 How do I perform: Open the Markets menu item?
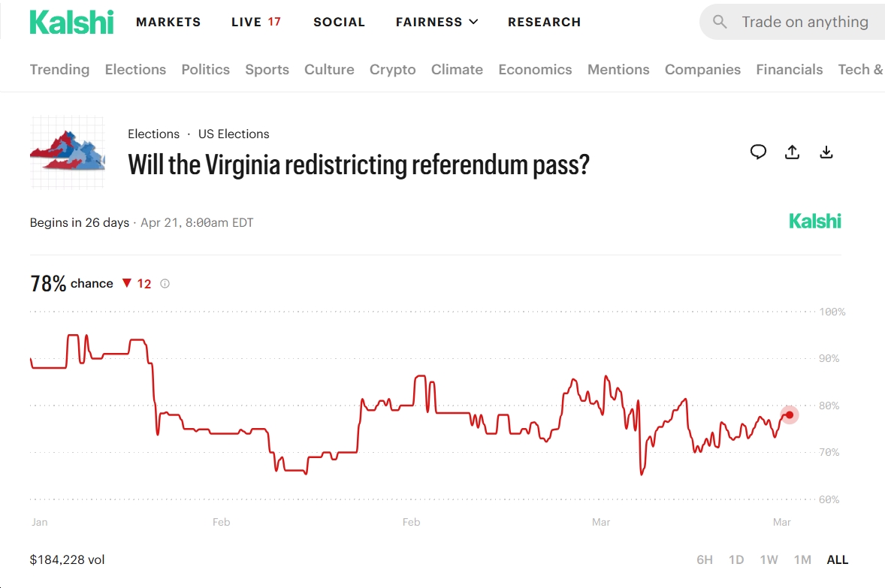(x=168, y=22)
